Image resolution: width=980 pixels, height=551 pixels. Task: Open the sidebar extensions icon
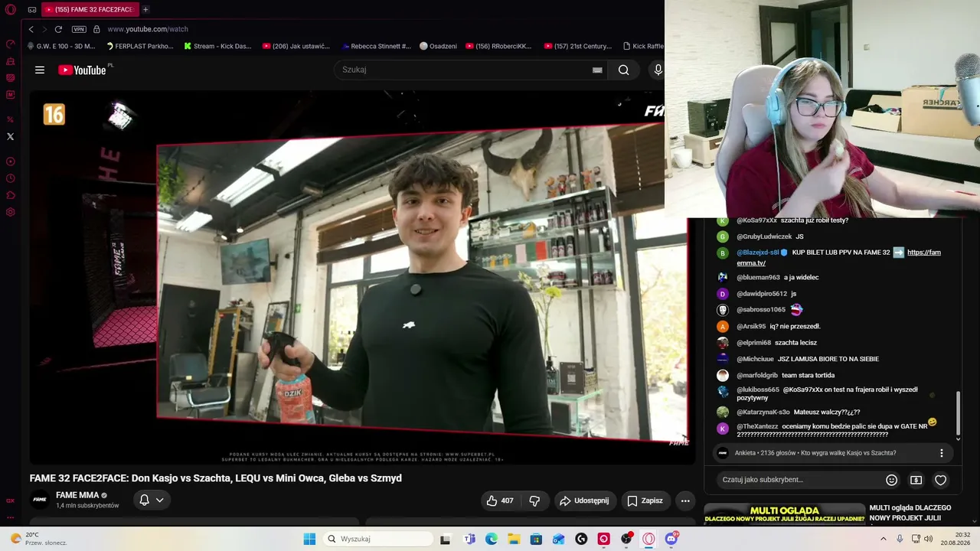[11, 195]
